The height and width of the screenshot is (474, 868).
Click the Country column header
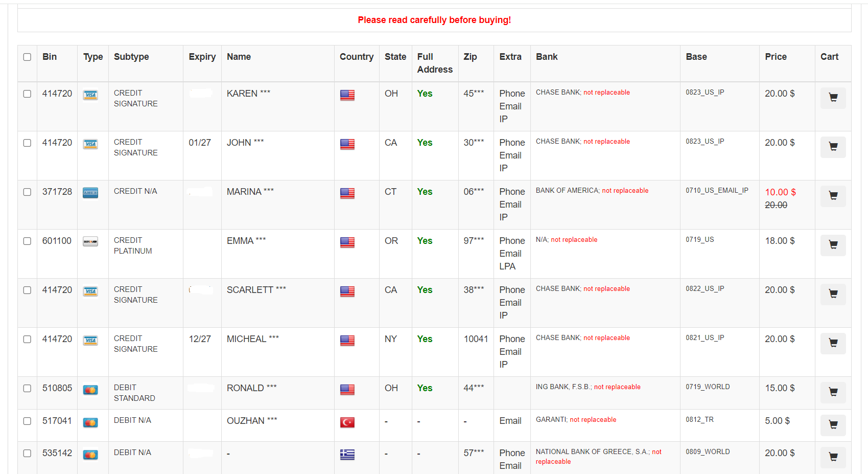pos(357,57)
